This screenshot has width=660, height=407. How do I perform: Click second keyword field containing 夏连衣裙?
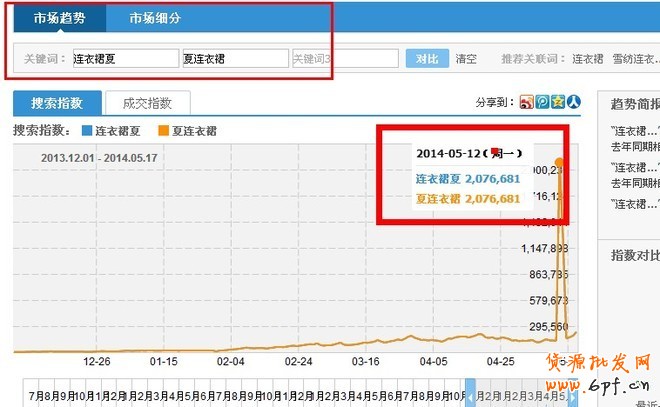pos(234,59)
